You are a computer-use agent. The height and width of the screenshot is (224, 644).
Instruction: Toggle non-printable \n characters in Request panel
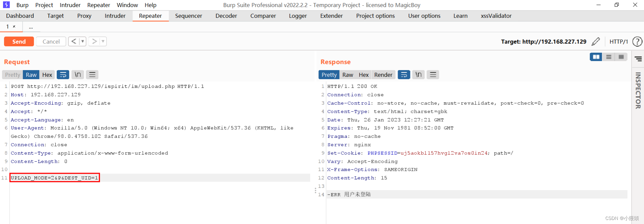[x=78, y=75]
